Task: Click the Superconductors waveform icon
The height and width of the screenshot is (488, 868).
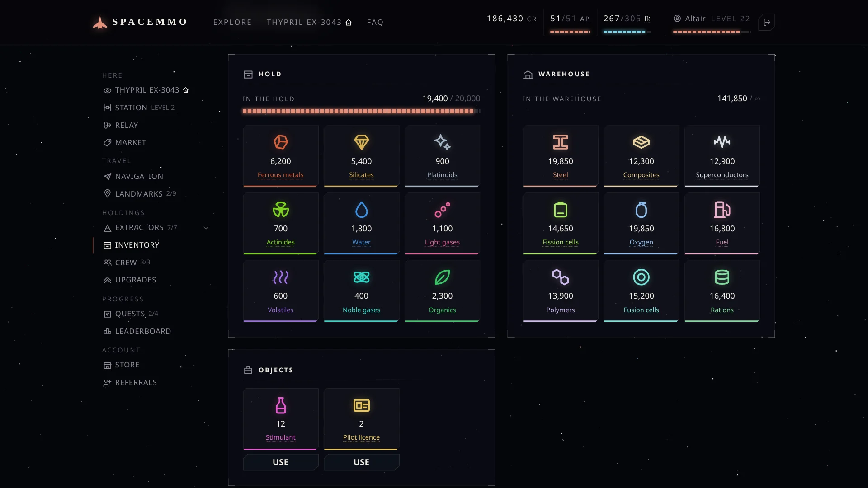Action: coord(722,142)
